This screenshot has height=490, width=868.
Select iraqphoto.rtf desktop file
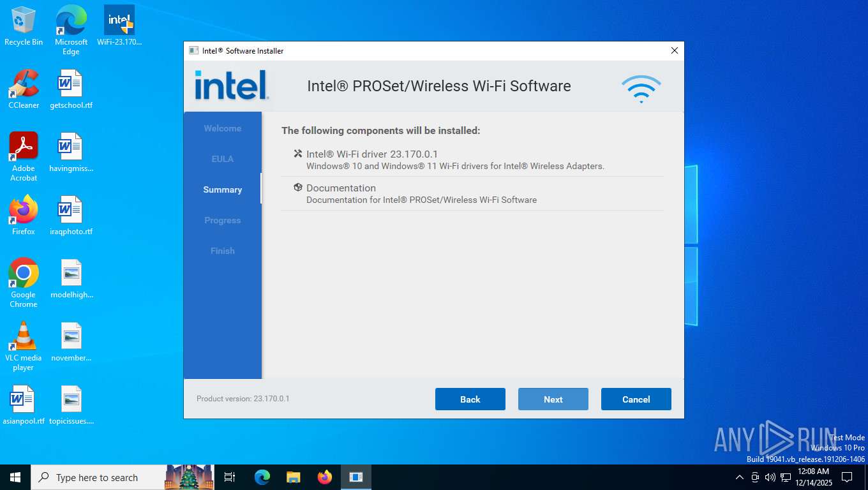point(71,216)
